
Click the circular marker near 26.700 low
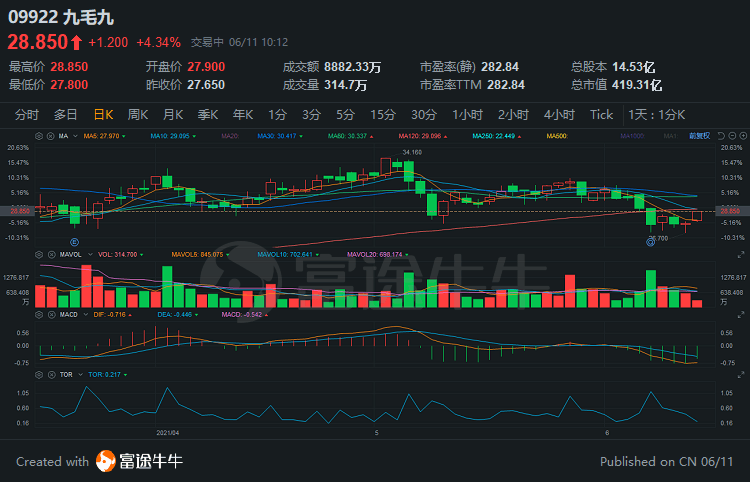[x=651, y=242]
